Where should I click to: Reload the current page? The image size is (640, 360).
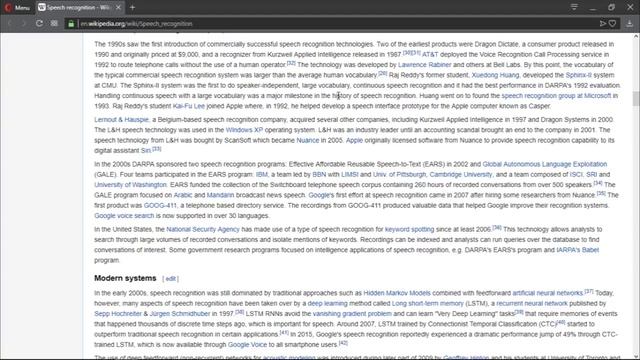(39, 24)
